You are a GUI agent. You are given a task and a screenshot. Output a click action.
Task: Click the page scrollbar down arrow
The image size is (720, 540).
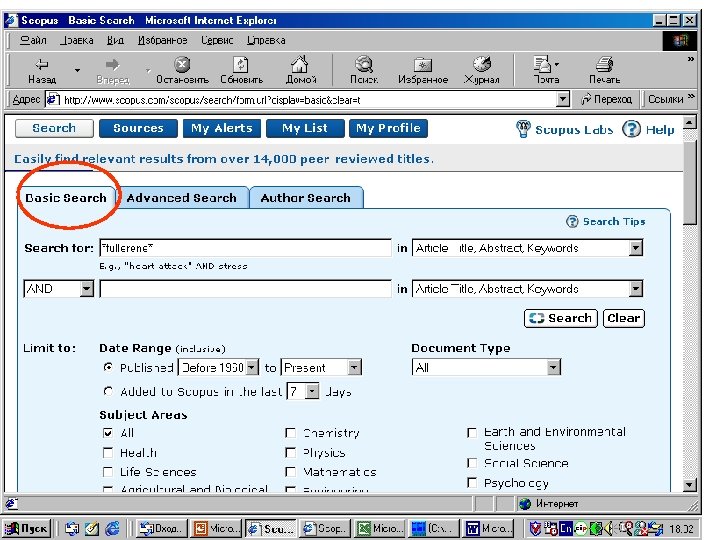(689, 485)
